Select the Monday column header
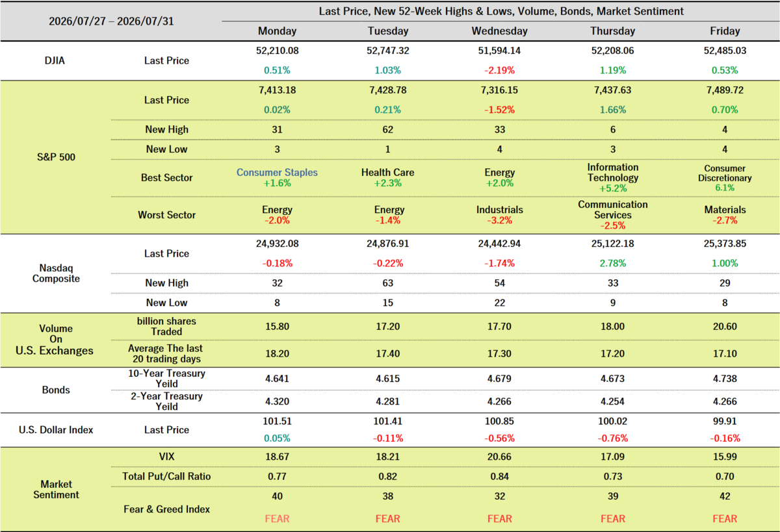The width and height of the screenshot is (780, 532). 278,31
